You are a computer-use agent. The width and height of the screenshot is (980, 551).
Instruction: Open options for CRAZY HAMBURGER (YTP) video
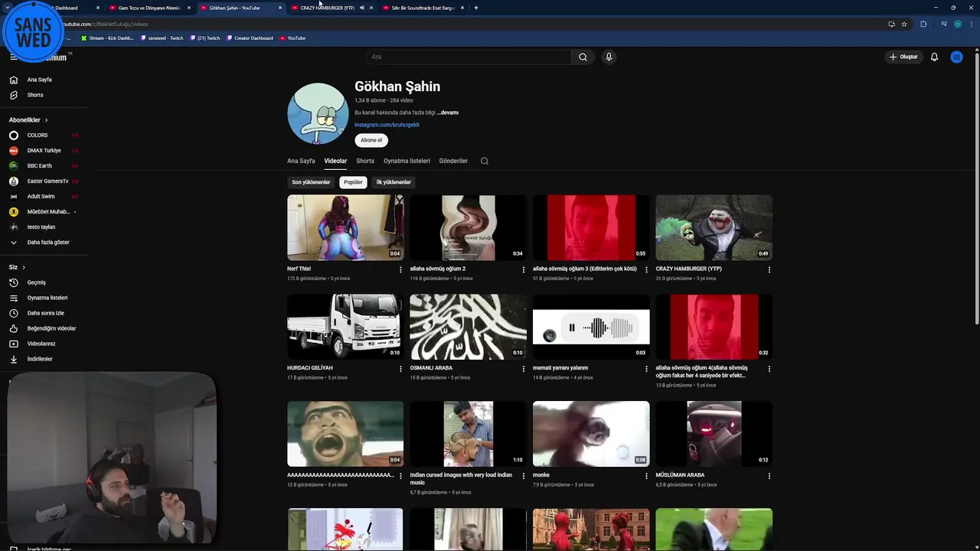coord(769,269)
